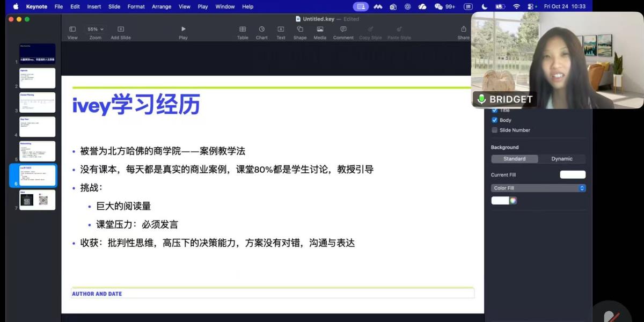Viewport: 644px width, 322px height.
Task: Uncheck the Title checkbox
Action: pos(495,109)
